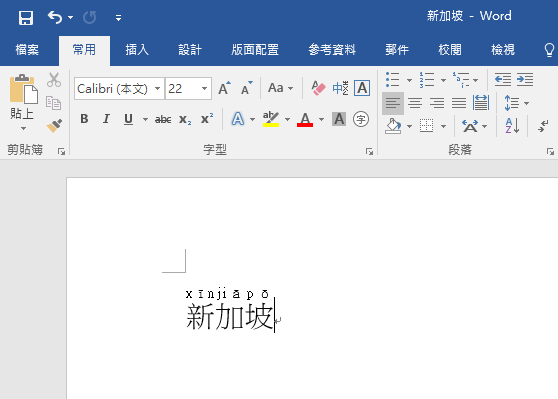Open font color dropdown arrow
Screen dimensions: 558x399
321,119
